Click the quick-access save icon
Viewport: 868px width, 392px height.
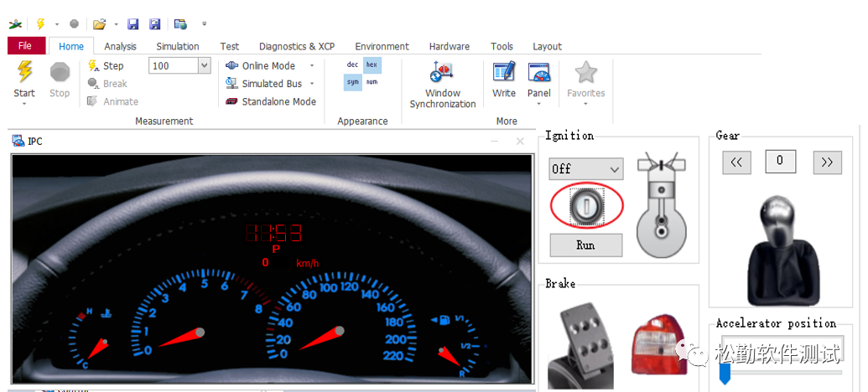pyautogui.click(x=133, y=23)
